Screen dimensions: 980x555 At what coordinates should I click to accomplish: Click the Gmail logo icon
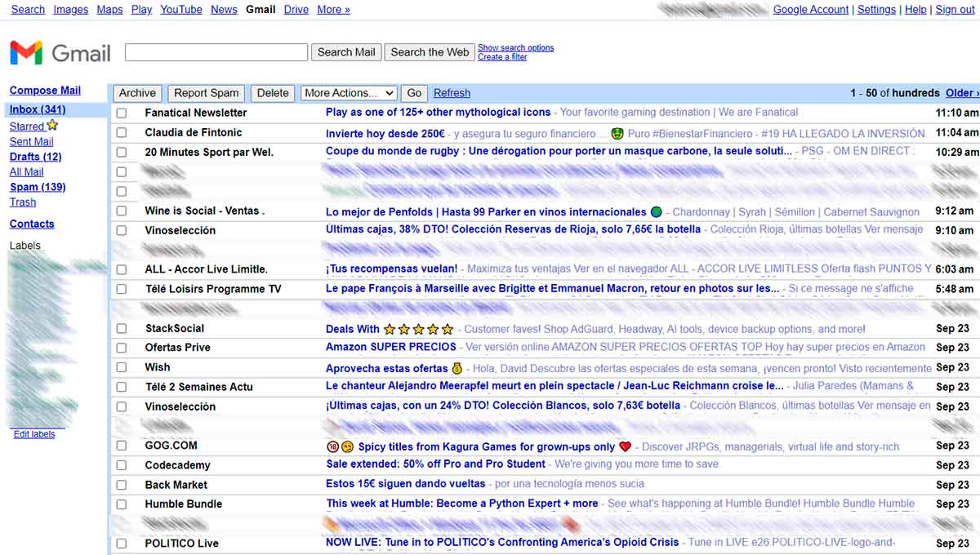(x=25, y=53)
